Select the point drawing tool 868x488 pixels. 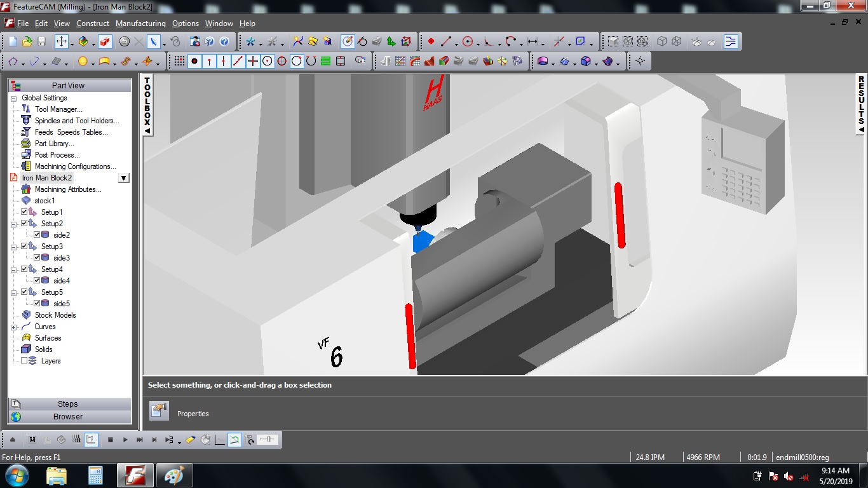click(x=193, y=61)
